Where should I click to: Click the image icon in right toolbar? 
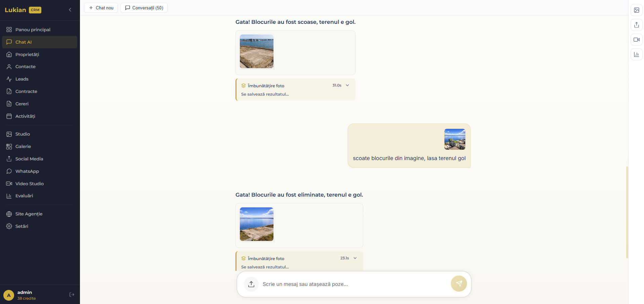click(636, 10)
